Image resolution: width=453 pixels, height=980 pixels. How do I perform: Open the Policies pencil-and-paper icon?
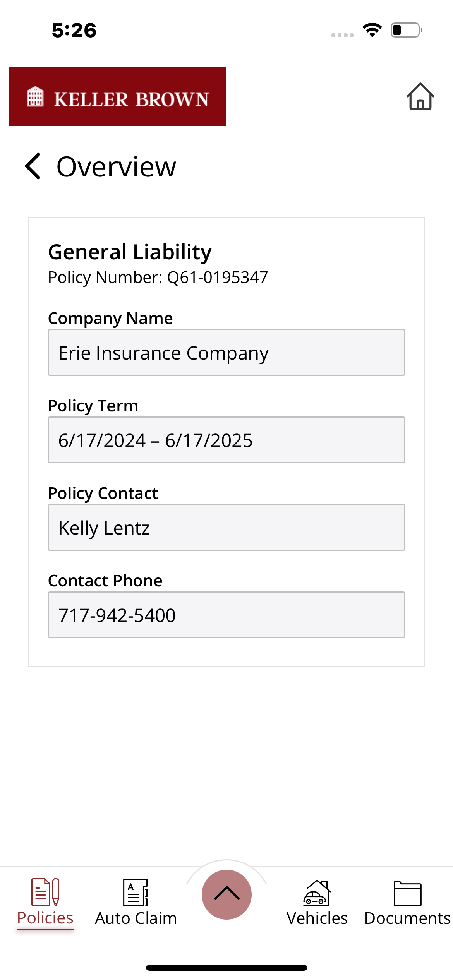tap(45, 892)
